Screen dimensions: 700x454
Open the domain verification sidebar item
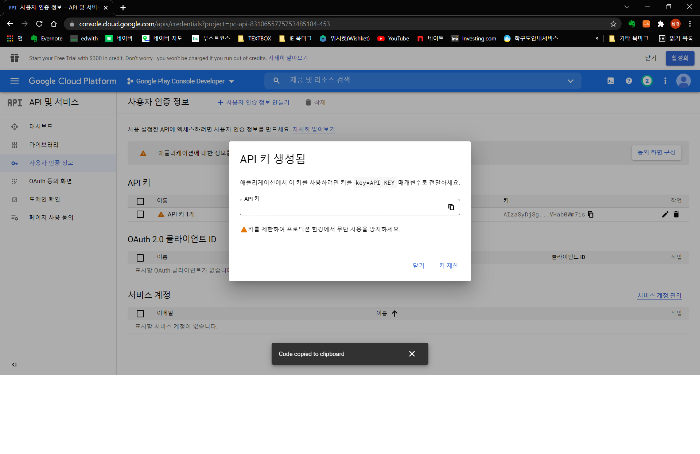click(x=58, y=200)
